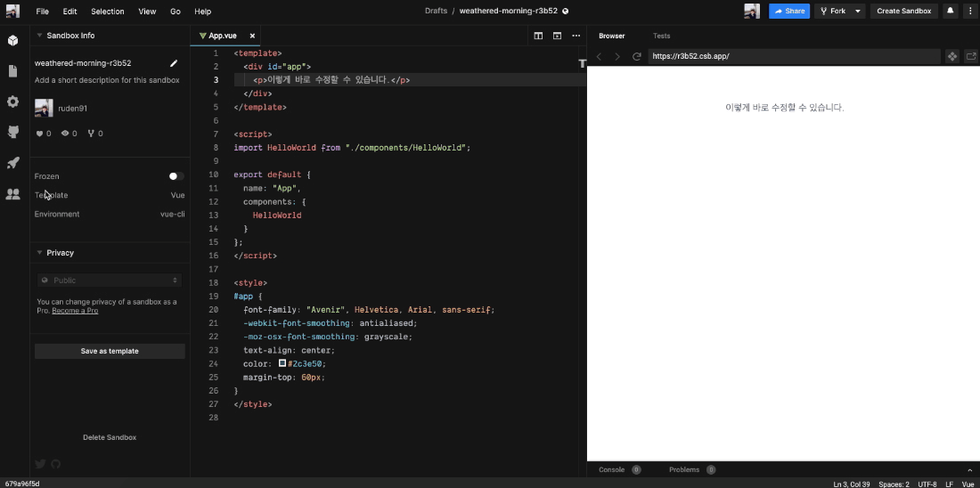Follow the Become a Pro link

(x=75, y=311)
